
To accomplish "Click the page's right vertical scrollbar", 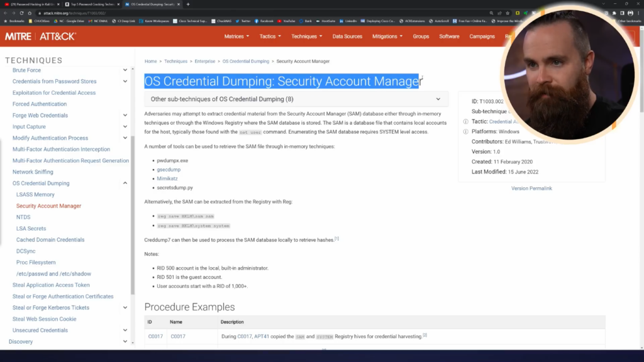I will click(641, 70).
